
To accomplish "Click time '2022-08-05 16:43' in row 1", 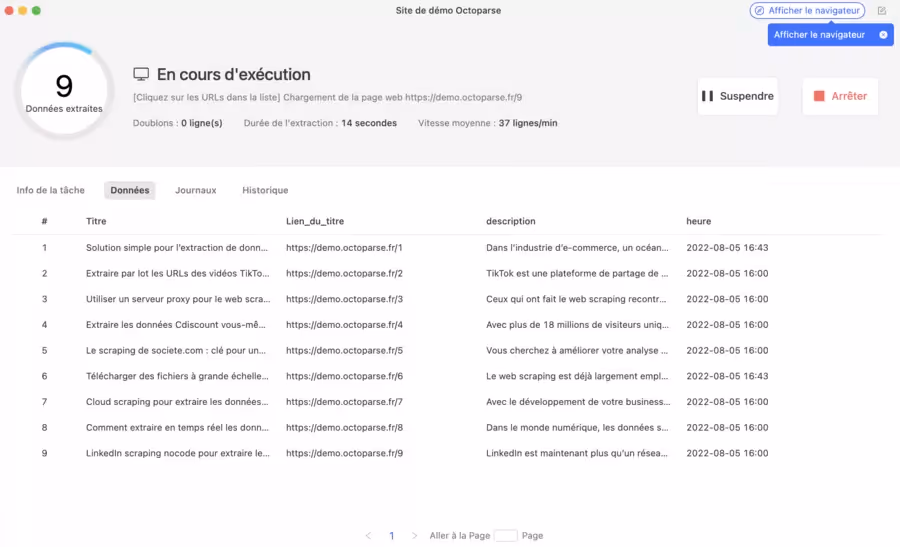I will pyautogui.click(x=727, y=247).
